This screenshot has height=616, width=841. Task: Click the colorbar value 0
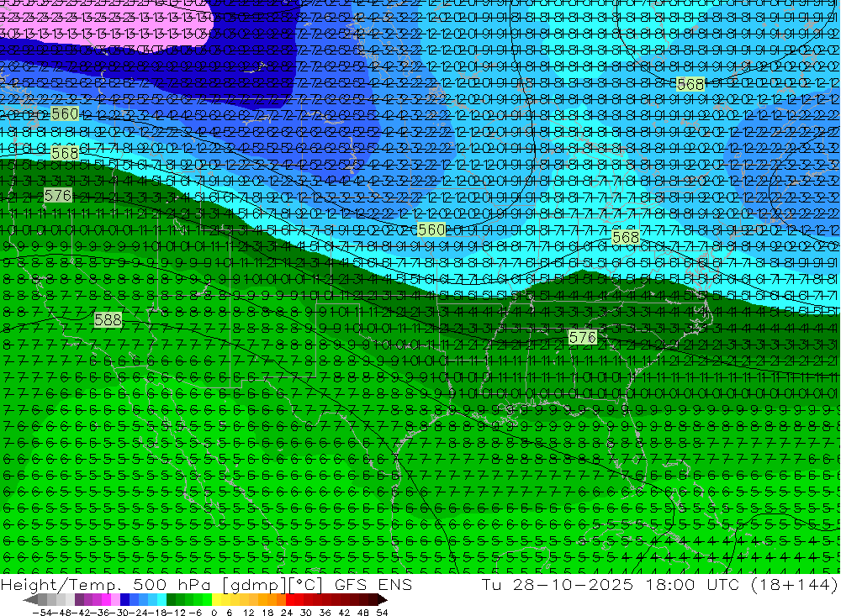pyautogui.click(x=214, y=613)
